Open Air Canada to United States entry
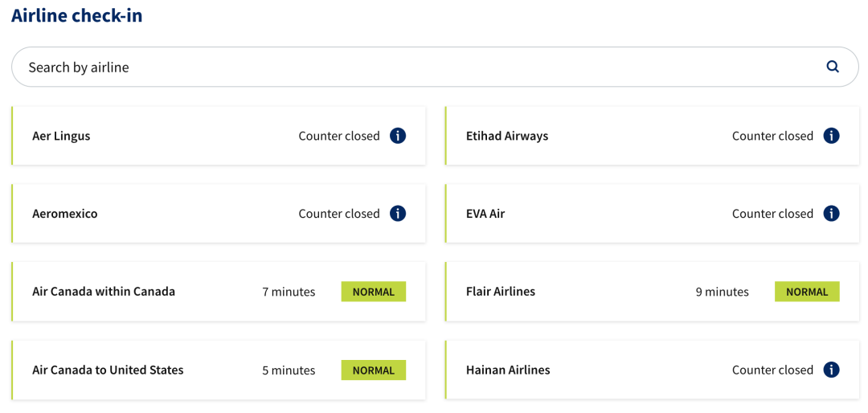 [219, 370]
